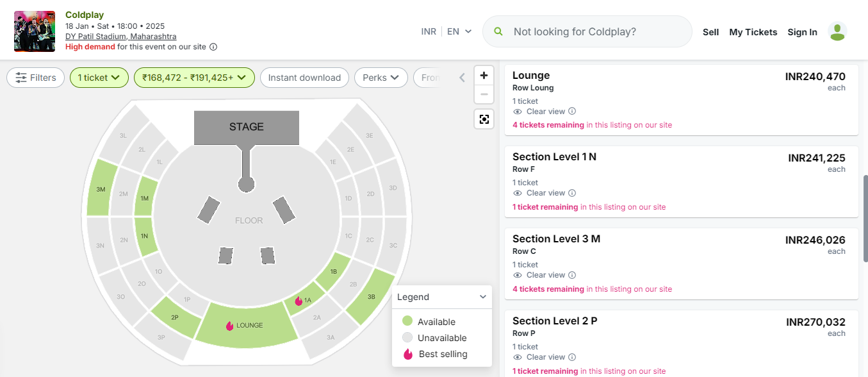This screenshot has height=377, width=868.
Task: Toggle the Instant download filter
Action: [304, 77]
